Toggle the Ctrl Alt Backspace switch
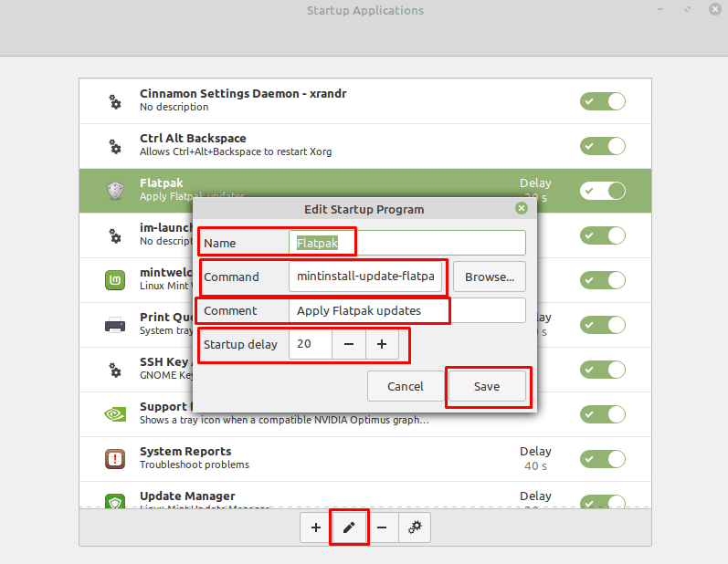728x564 pixels. click(x=603, y=146)
